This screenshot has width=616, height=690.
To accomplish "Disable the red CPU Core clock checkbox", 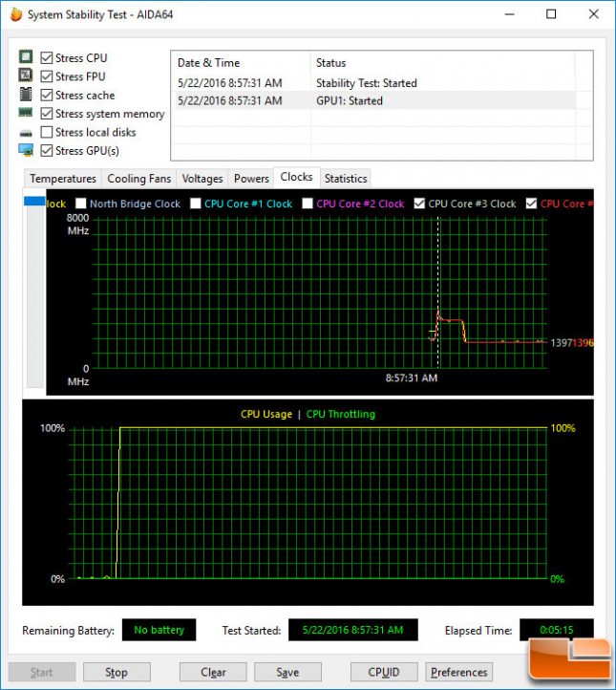I will [x=531, y=204].
